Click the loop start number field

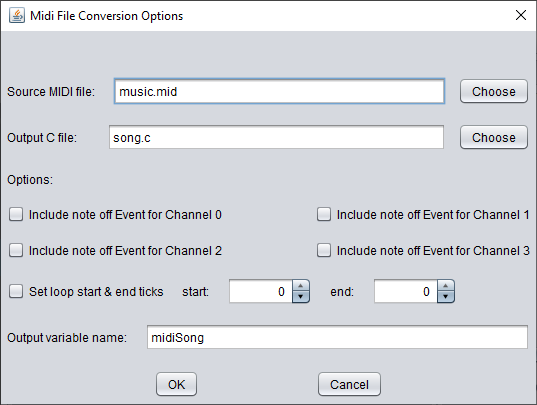261,292
